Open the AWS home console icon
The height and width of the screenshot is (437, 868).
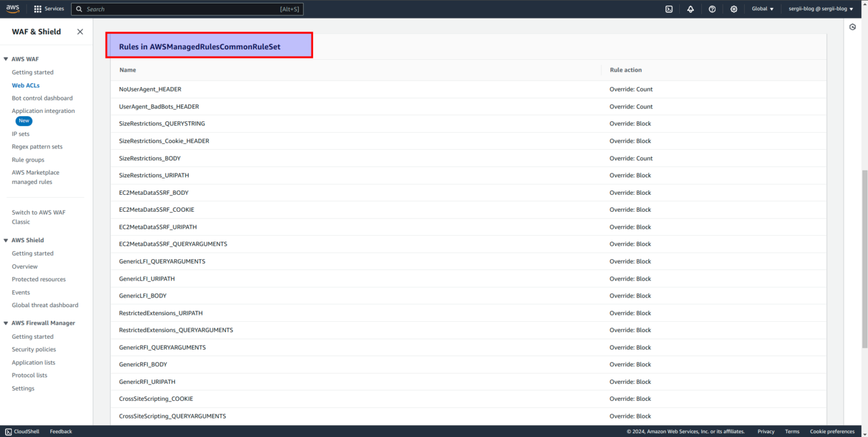point(11,8)
